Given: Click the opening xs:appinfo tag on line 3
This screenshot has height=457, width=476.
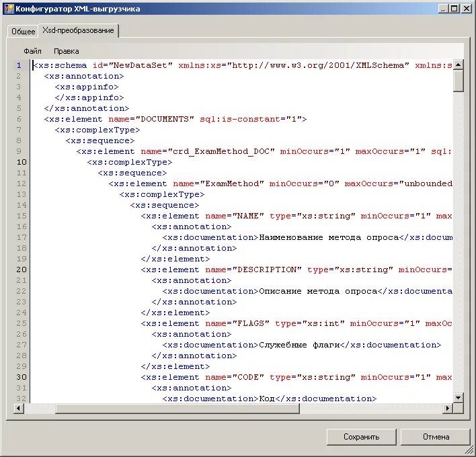Looking at the screenshot, I should point(87,87).
